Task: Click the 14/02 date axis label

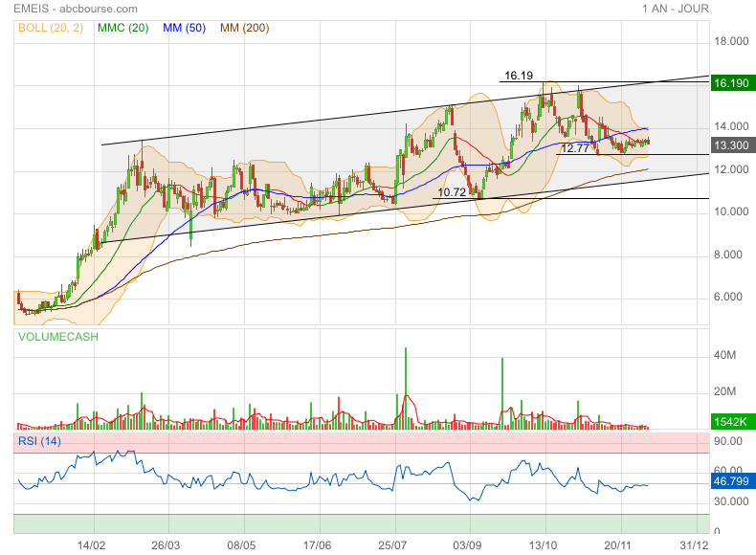Action: coord(91,545)
